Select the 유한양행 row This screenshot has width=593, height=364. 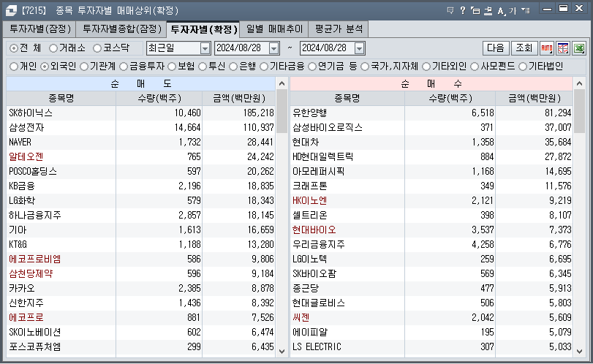431,113
